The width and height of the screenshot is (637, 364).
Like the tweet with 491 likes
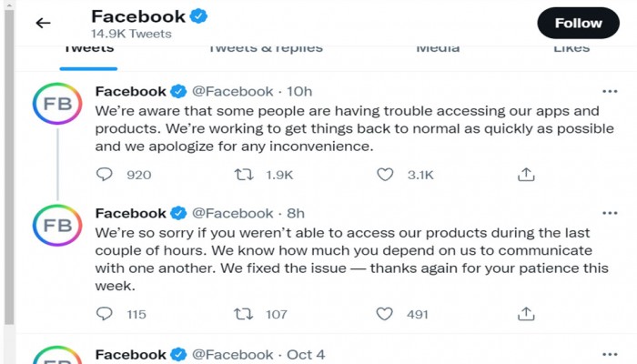coord(384,314)
